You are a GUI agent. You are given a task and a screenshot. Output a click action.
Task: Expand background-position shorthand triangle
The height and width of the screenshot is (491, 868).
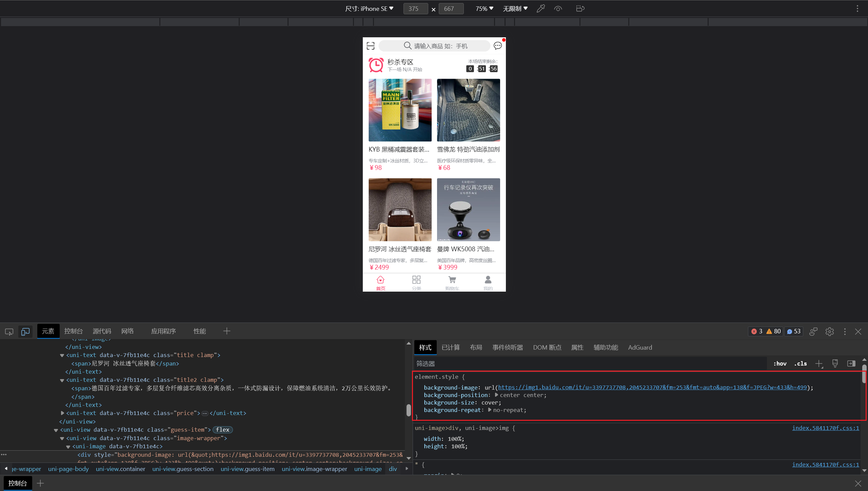[x=496, y=395]
